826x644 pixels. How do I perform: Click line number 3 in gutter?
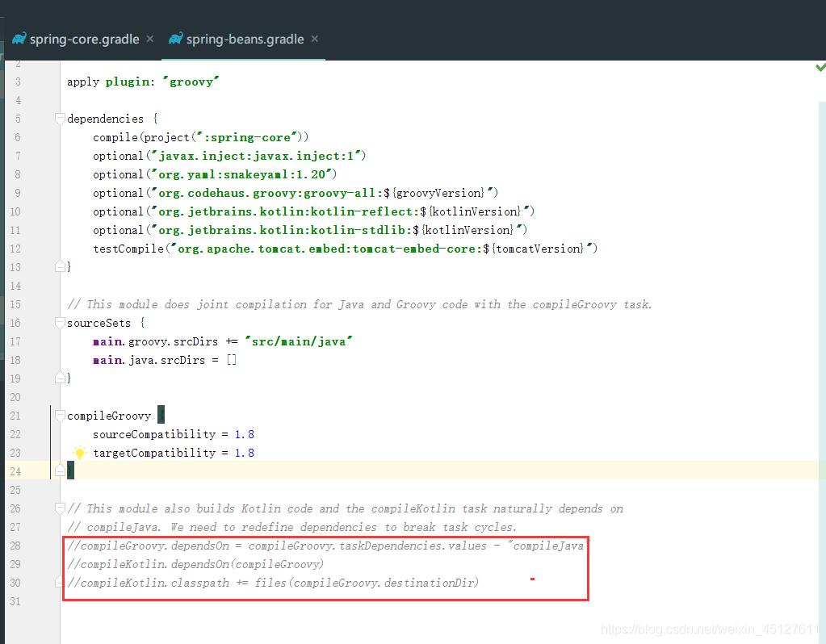click(18, 82)
